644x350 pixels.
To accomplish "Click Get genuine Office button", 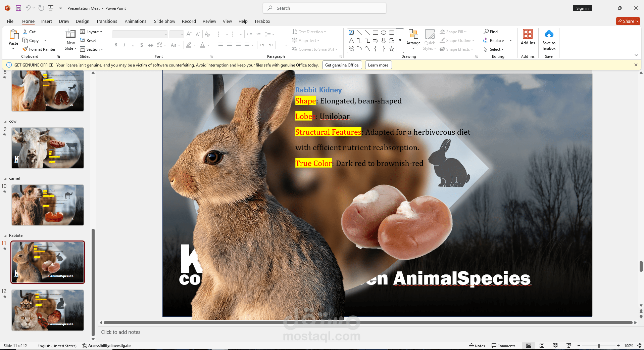I will (342, 65).
